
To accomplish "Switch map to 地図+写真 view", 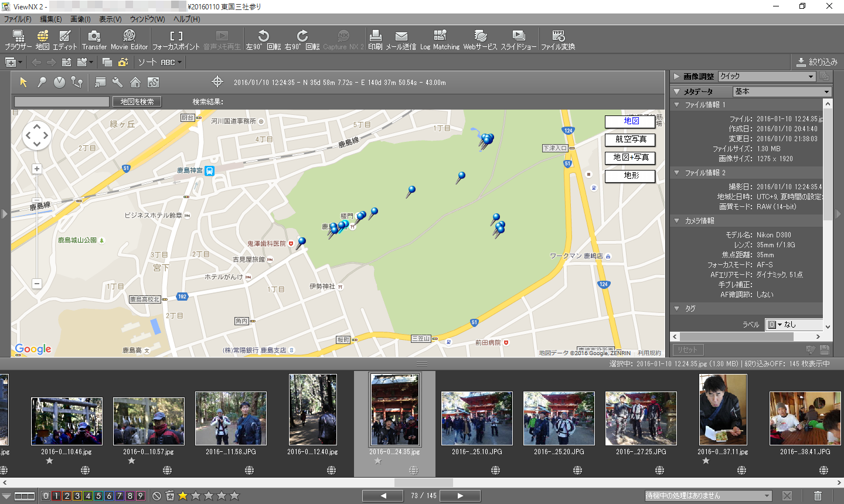I will pos(631,158).
